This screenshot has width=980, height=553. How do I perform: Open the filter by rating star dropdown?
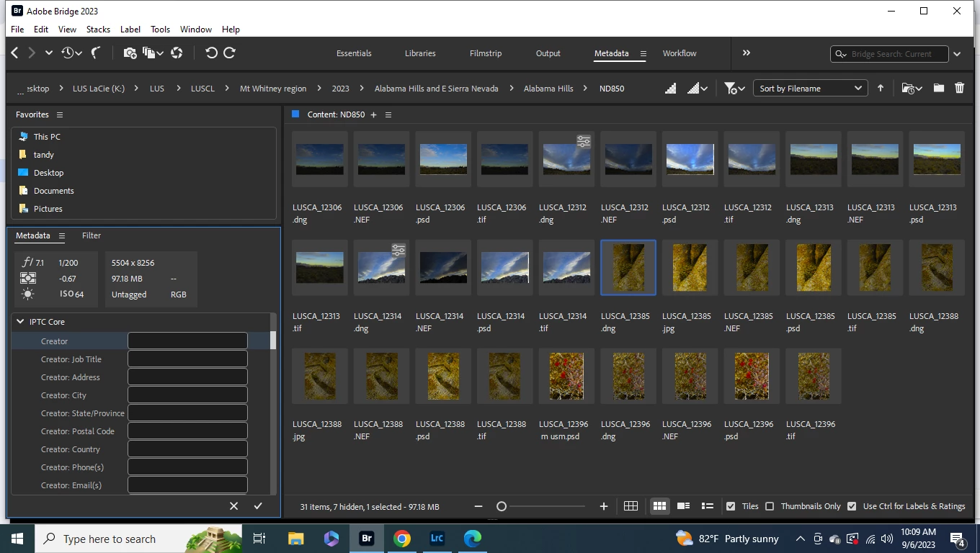[734, 89]
